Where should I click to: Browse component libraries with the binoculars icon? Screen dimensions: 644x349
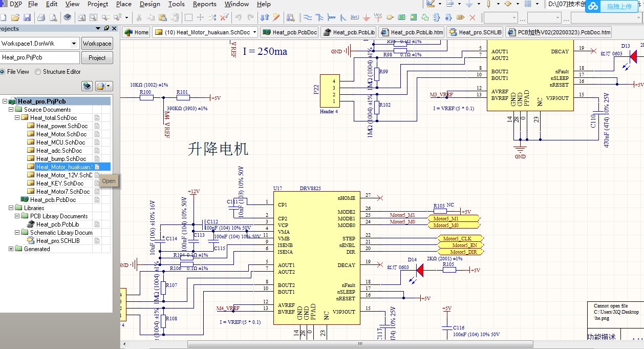(290, 17)
